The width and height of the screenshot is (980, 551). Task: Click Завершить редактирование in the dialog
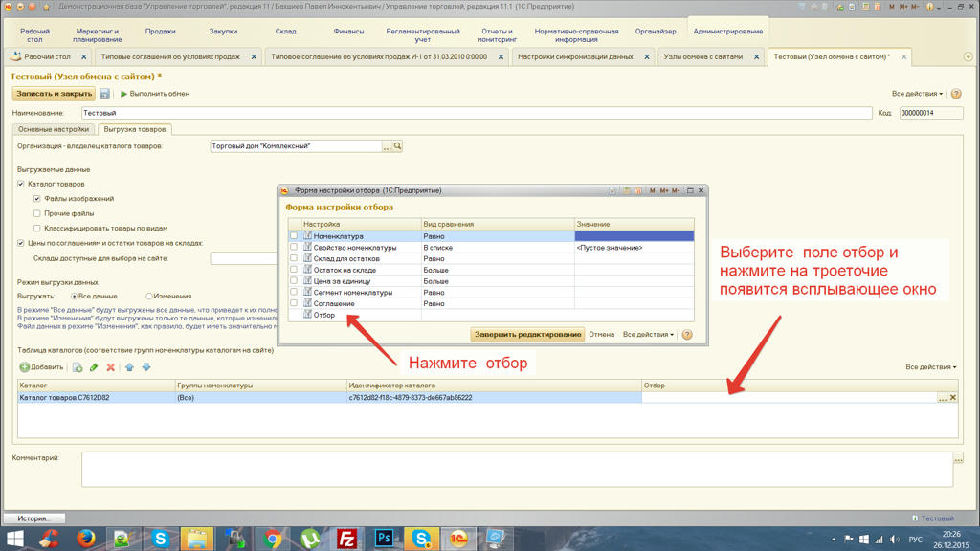(x=527, y=335)
